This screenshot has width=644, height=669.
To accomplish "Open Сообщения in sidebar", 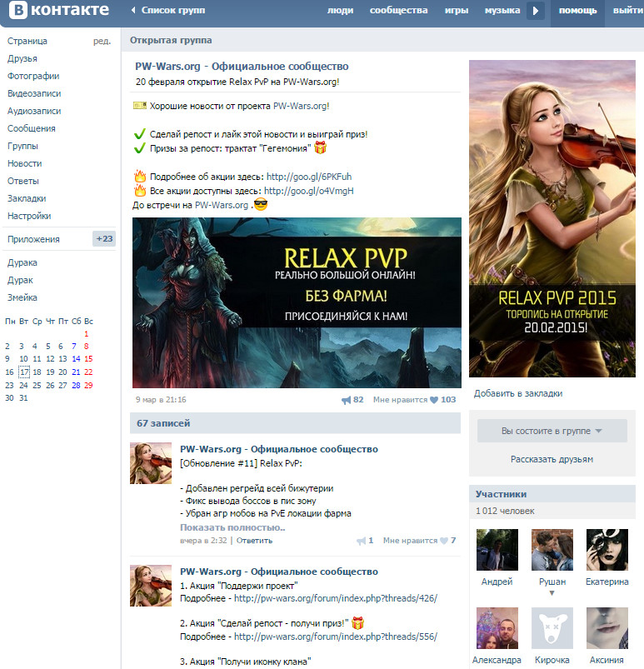I will click(x=31, y=128).
